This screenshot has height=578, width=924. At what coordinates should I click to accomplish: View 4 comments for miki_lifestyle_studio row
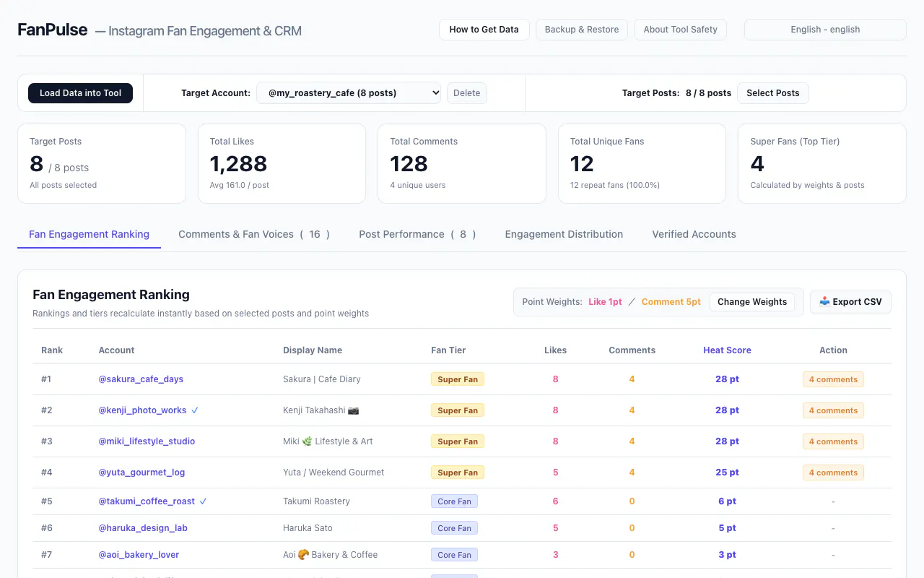pyautogui.click(x=833, y=441)
